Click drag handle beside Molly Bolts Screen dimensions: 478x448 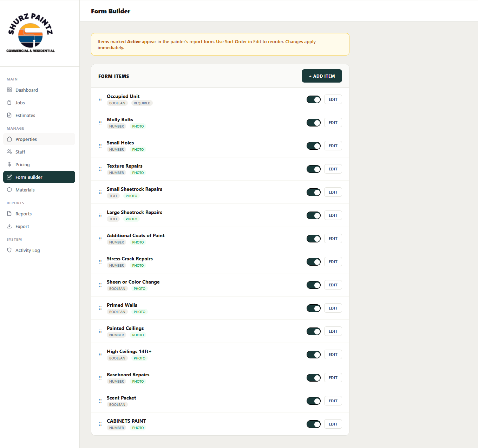(100, 123)
